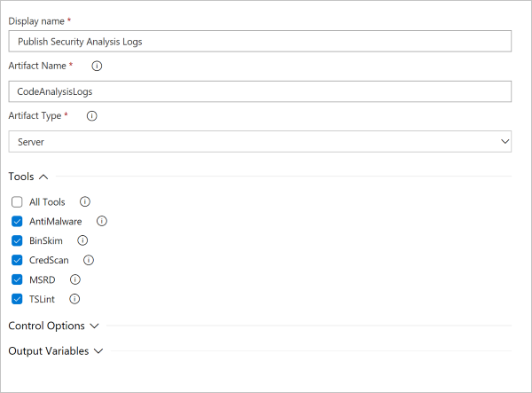Focus the Artifact Name input field
This screenshot has height=393, width=532.
tap(259, 91)
